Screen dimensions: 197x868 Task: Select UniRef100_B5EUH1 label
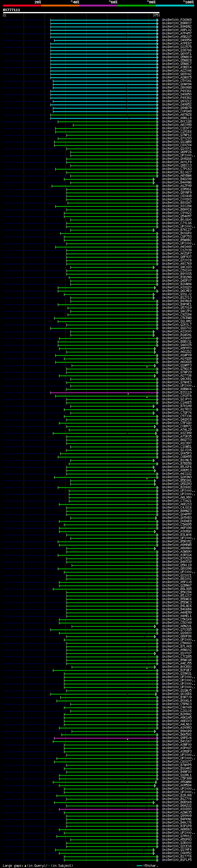[177, 481]
